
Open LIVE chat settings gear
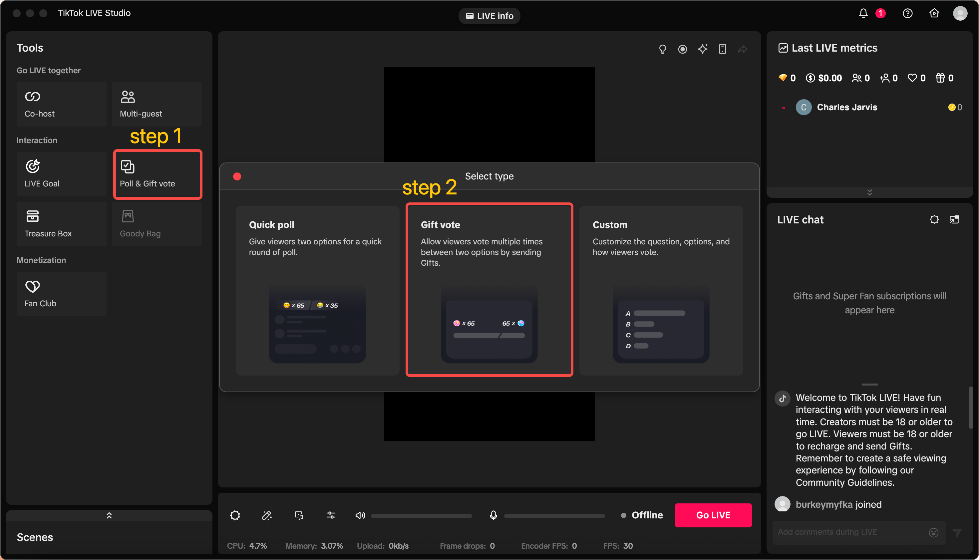[935, 219]
